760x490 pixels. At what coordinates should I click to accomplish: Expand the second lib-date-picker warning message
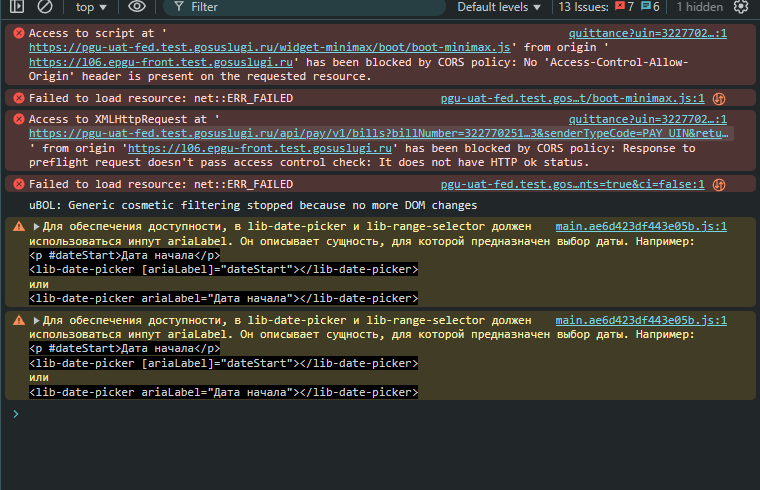tap(36, 320)
